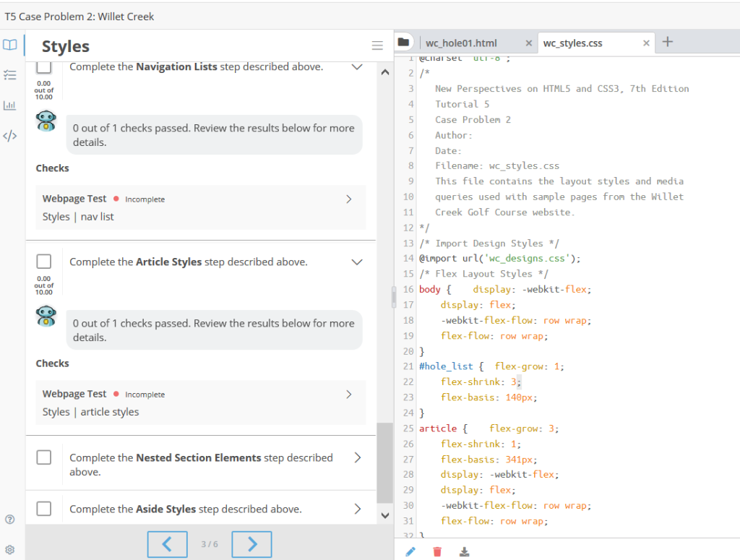
Task: Click the 'Styles | nav list' check text
Action: (x=78, y=217)
